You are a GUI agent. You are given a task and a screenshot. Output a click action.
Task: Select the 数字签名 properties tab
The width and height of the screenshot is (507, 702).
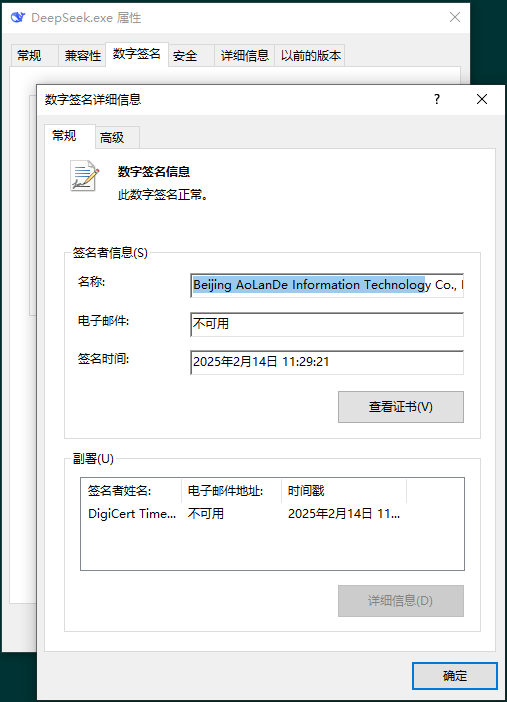pos(137,54)
